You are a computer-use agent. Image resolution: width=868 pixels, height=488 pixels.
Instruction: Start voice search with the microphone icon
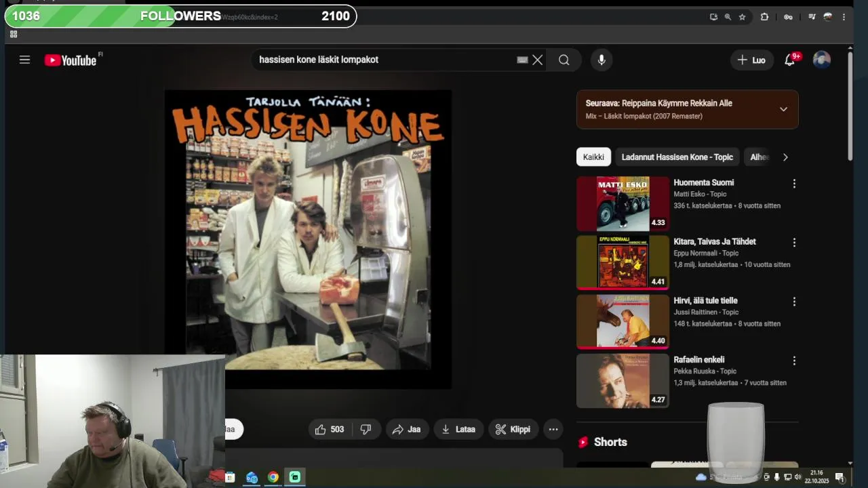[x=601, y=60]
